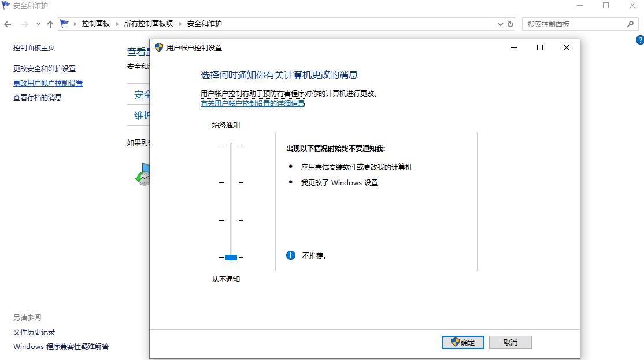The image size is (644, 360).
Task: Open the address bar history dropdown
Action: (x=500, y=24)
